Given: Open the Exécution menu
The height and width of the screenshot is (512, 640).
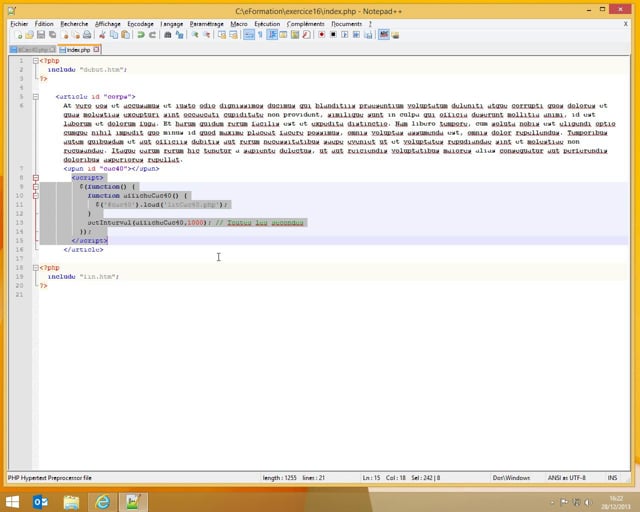Looking at the screenshot, I should (x=267, y=24).
